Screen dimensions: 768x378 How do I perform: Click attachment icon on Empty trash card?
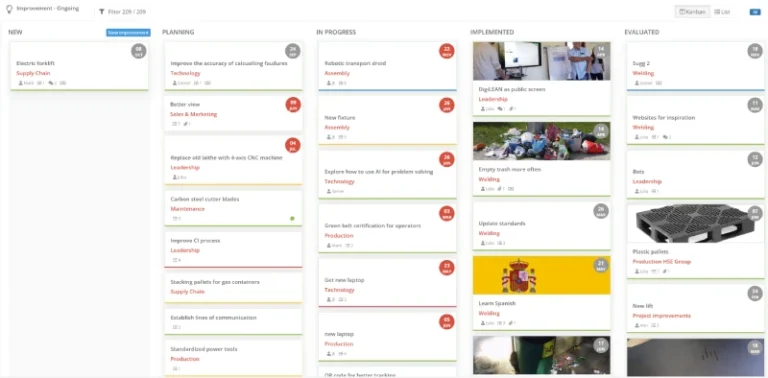pos(500,189)
